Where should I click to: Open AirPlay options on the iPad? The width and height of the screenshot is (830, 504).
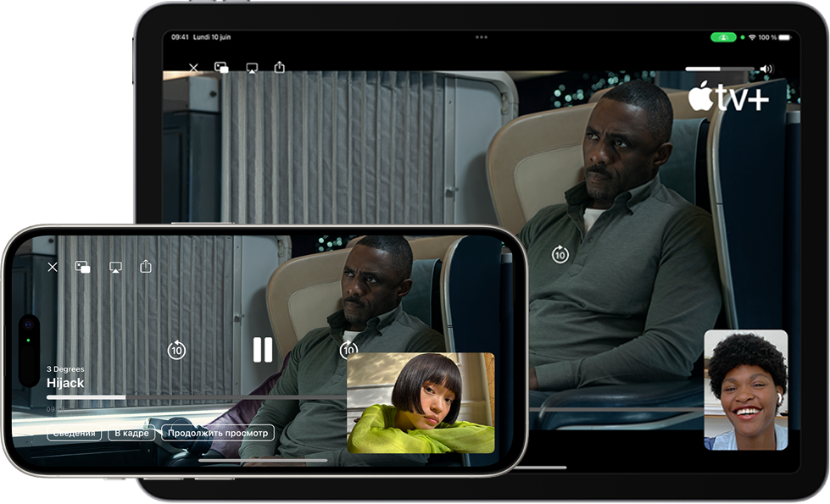coord(252,69)
